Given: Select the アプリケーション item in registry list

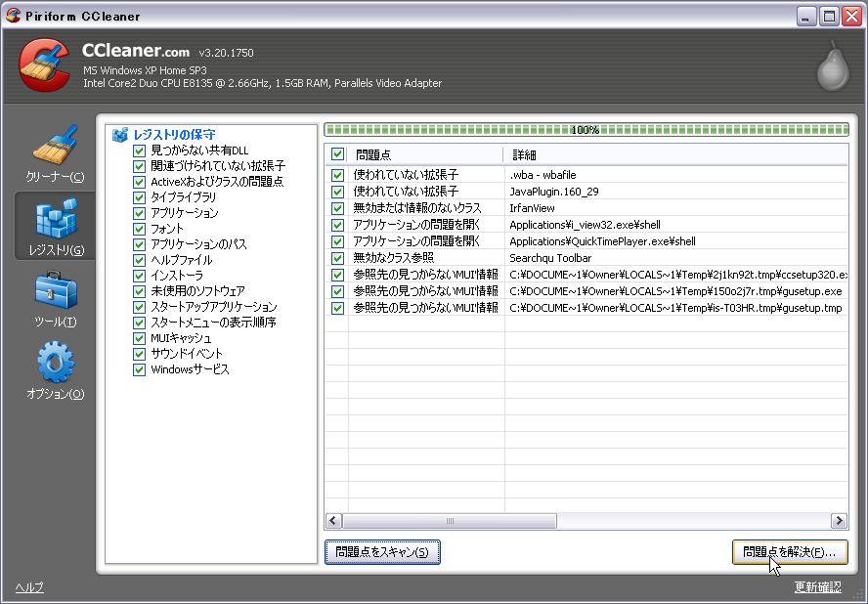Looking at the screenshot, I should [185, 213].
